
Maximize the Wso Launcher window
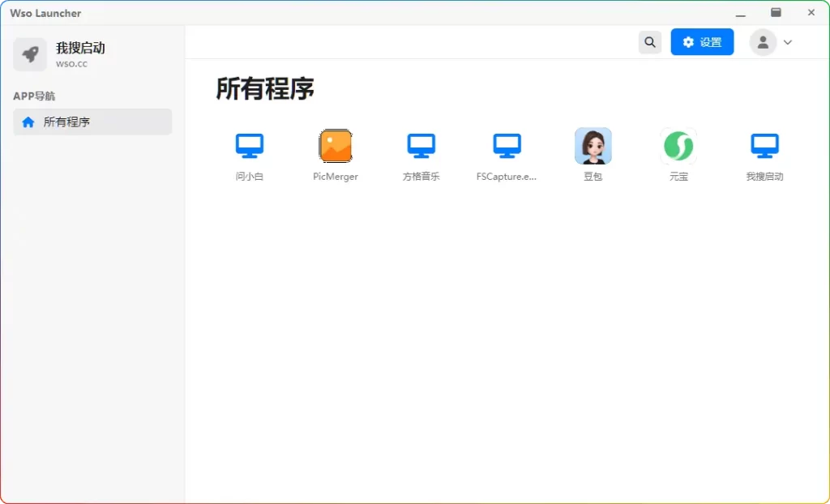point(776,12)
